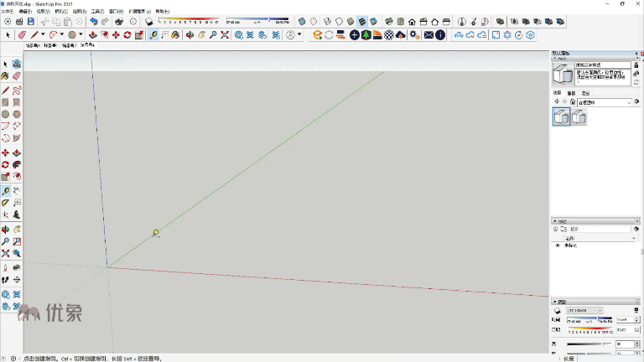Expand the line tool dropdown arrow
Viewport: 644px width, 362px height.
43,35
